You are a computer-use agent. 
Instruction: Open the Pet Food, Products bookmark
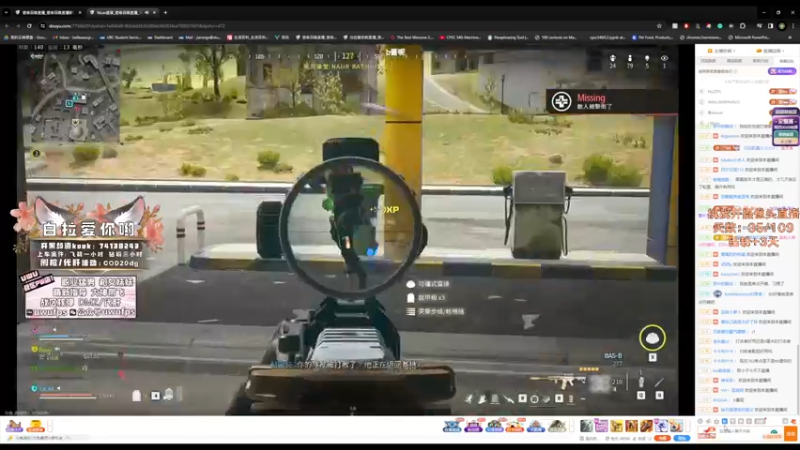pyautogui.click(x=653, y=38)
